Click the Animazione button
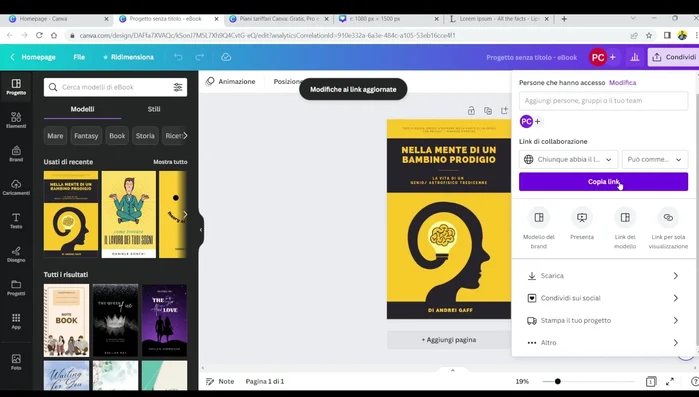699x397 pixels. pos(230,82)
